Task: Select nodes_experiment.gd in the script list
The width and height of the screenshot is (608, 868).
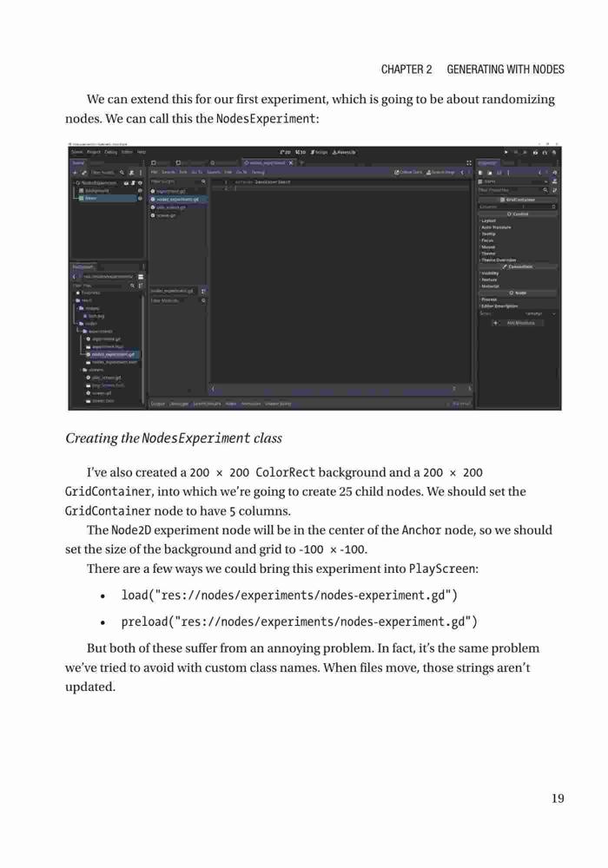Action: [177, 200]
